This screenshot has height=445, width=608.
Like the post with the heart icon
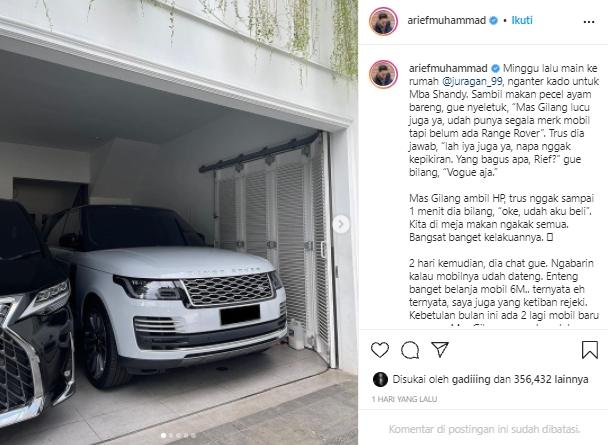click(380, 350)
